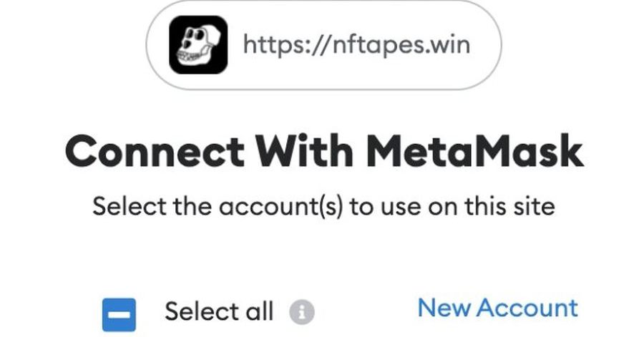Deselect all accounts using the minus checkbox
Screen dimensions: 644x337
(x=119, y=313)
